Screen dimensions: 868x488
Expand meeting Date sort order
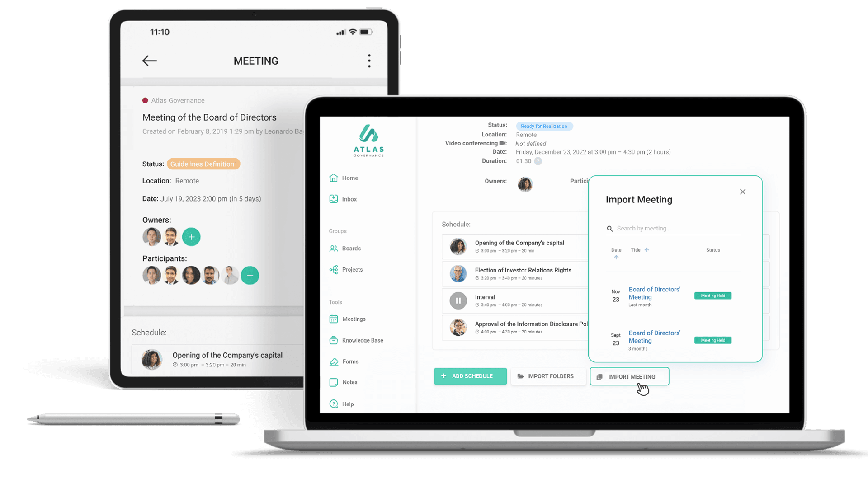pos(616,257)
